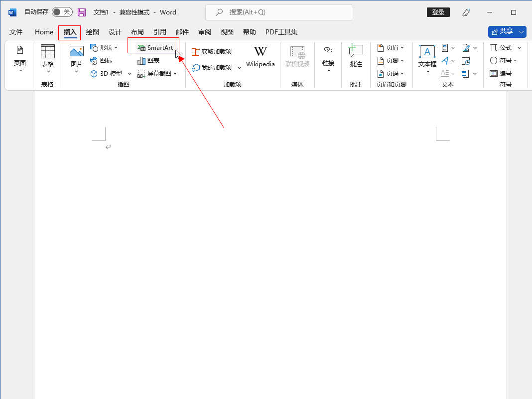Click the 登录 sign-in button
This screenshot has width=532, height=399.
(438, 12)
